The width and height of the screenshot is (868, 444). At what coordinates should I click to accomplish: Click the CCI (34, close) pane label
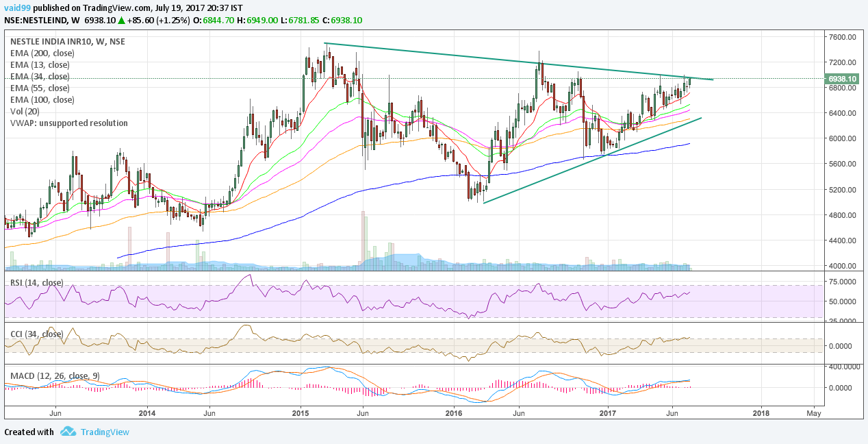coord(37,334)
